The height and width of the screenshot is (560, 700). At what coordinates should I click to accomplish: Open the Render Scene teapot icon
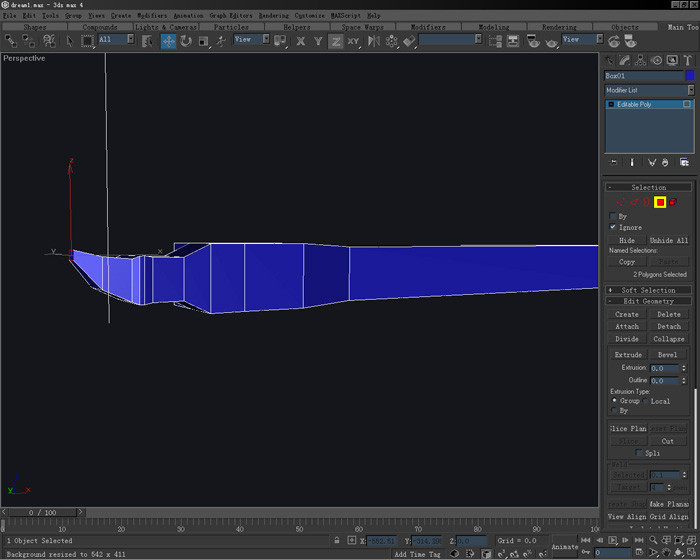point(533,41)
